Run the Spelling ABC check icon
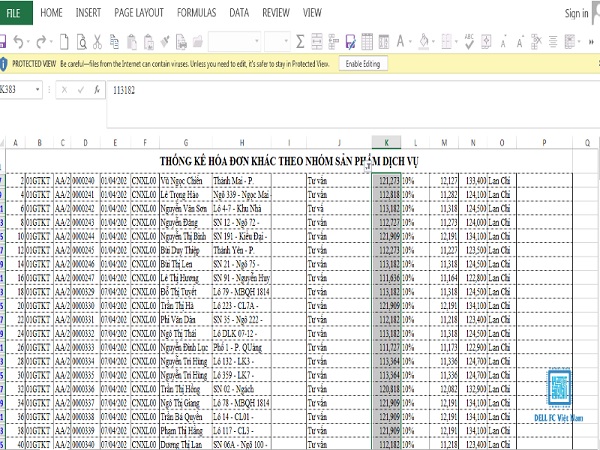 tap(469, 41)
